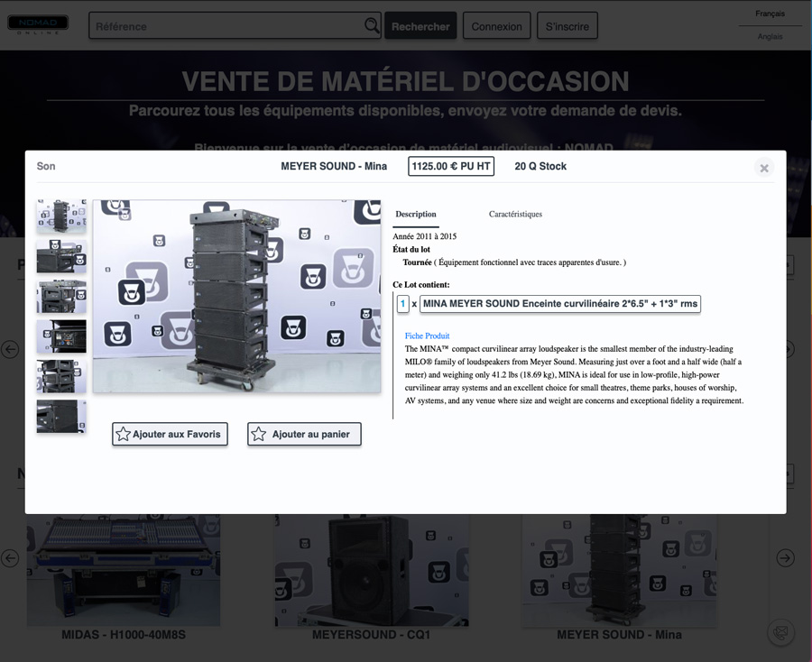This screenshot has height=662, width=812.
Task: Click the Année 2011 à 2015 text
Action: (x=425, y=236)
